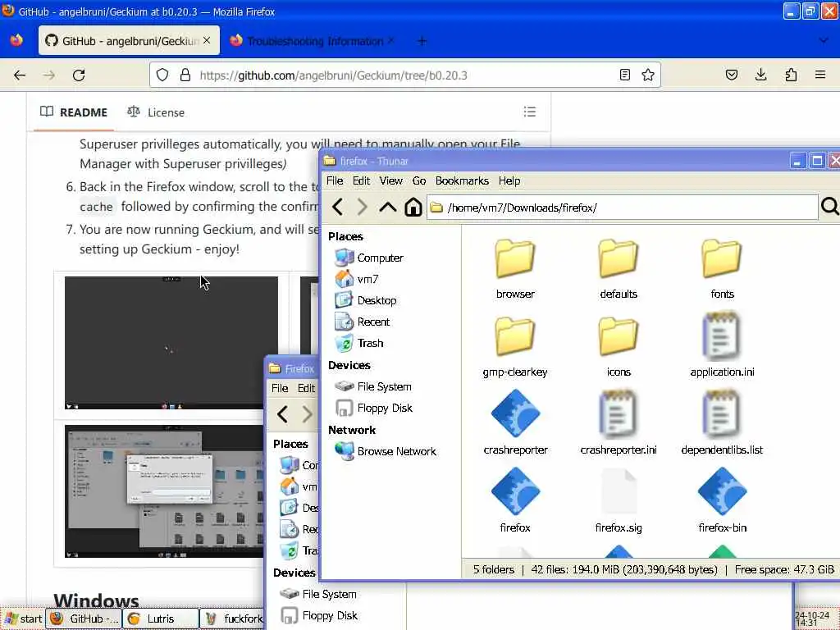Close the GitHub browser tab
Screen dimensions: 840x630
(207, 41)
